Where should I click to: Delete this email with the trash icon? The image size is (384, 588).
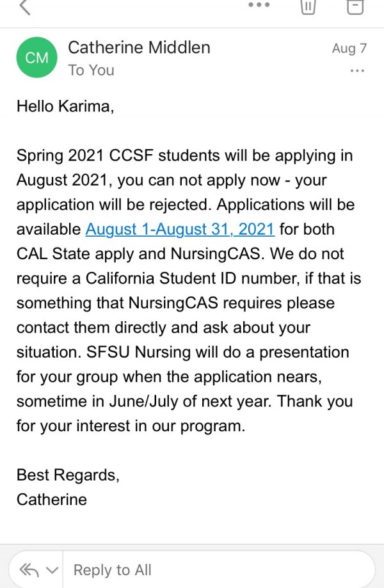click(x=308, y=7)
